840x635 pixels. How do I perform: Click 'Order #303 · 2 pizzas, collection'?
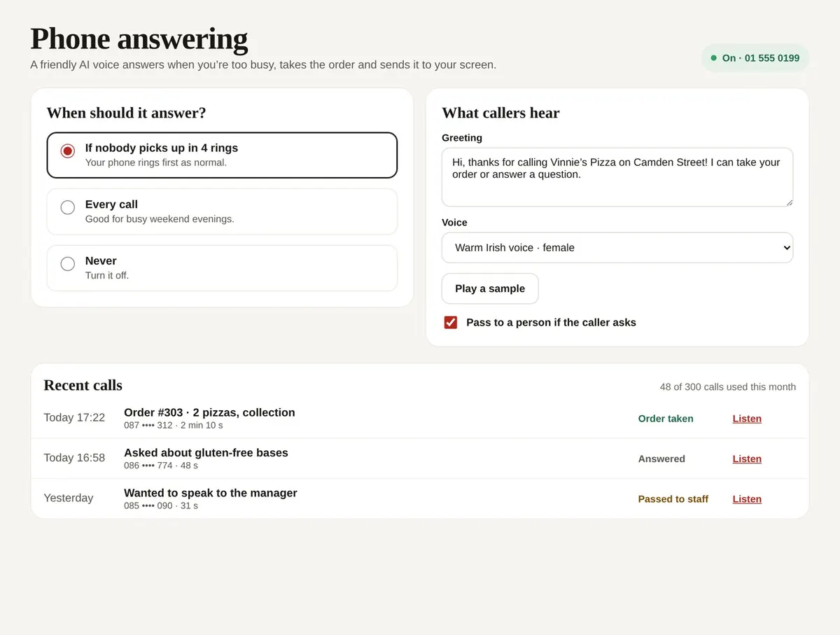(x=209, y=412)
